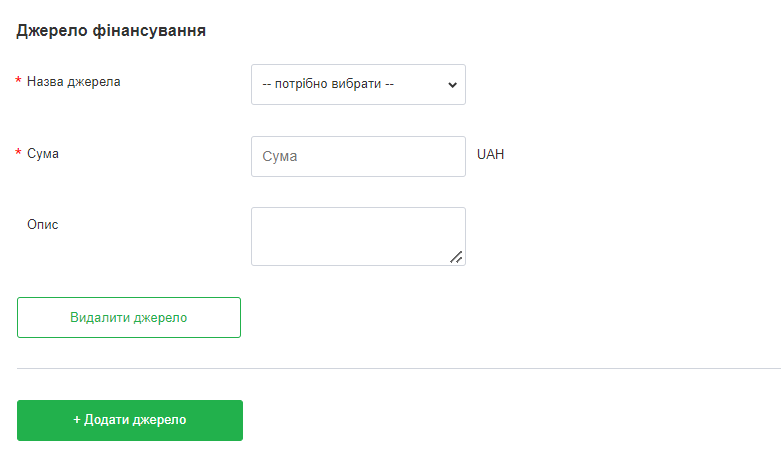
Task: Click the red asterisk beside Сума
Action: pyautogui.click(x=18, y=154)
